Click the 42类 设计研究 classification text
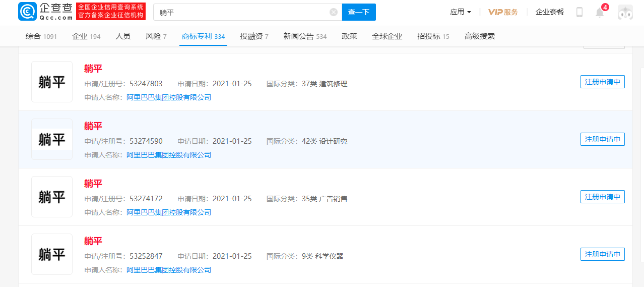Screen dimensions: 644x287 tap(325, 141)
